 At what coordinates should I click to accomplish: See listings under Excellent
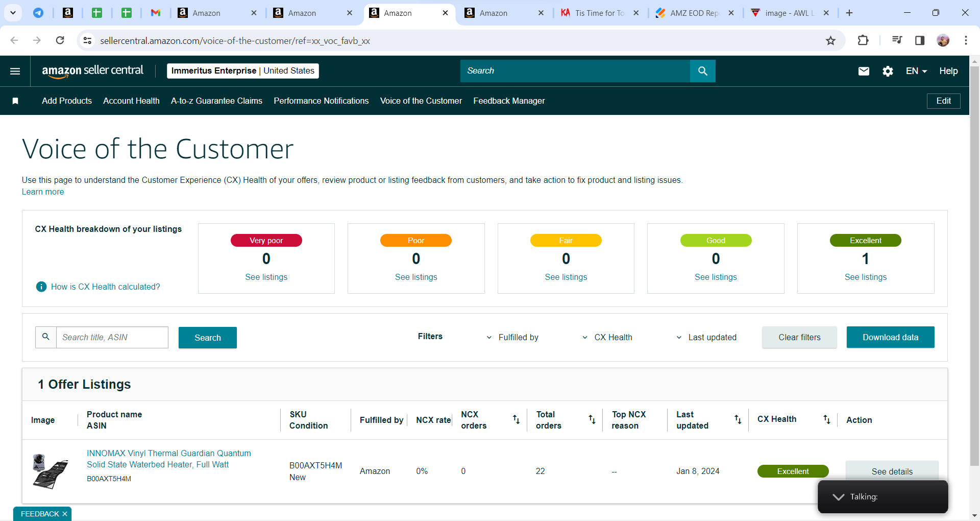pyautogui.click(x=866, y=277)
